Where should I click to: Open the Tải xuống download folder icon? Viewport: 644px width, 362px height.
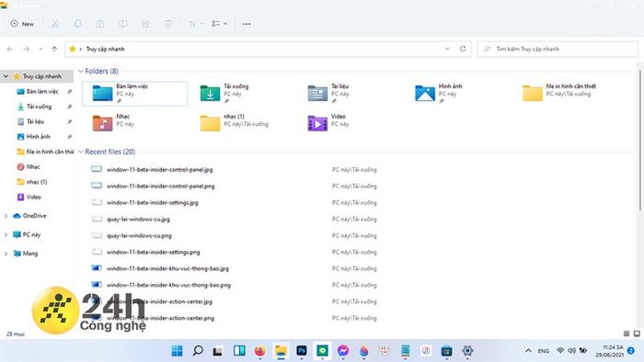pyautogui.click(x=210, y=93)
